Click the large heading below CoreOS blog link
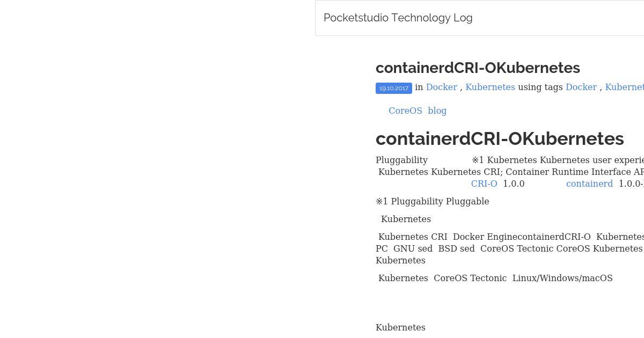The width and height of the screenshot is (644, 338). 500,138
